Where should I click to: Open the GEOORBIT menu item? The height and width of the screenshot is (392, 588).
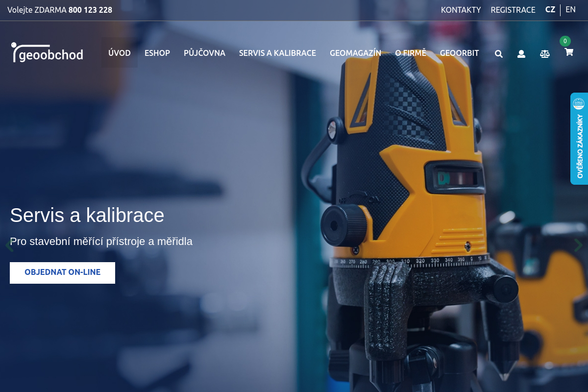click(x=459, y=53)
